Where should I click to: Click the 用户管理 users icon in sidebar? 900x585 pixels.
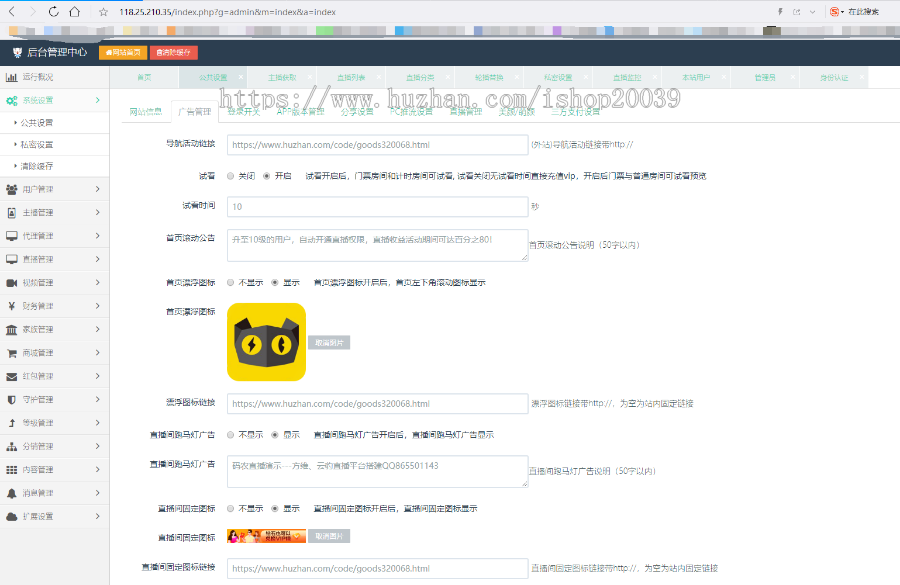(11, 189)
